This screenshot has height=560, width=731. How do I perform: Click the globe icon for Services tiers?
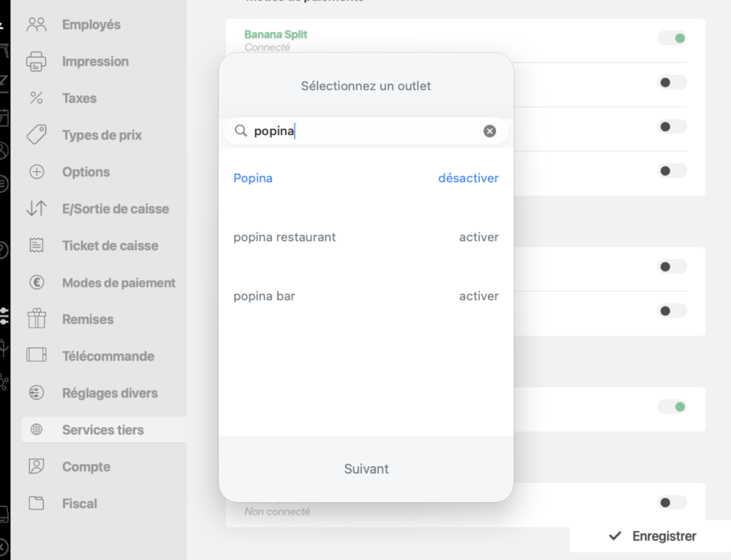[36, 429]
